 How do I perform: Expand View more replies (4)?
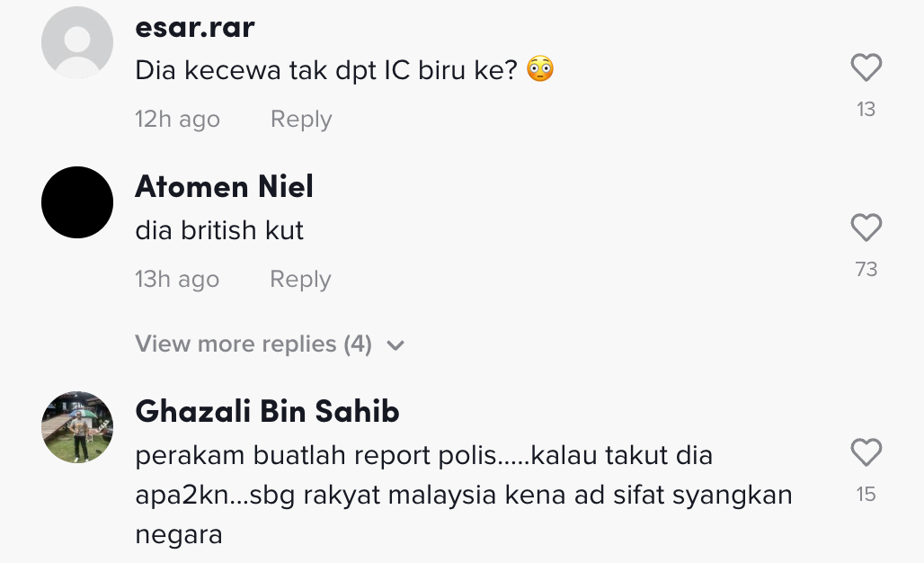[253, 344]
